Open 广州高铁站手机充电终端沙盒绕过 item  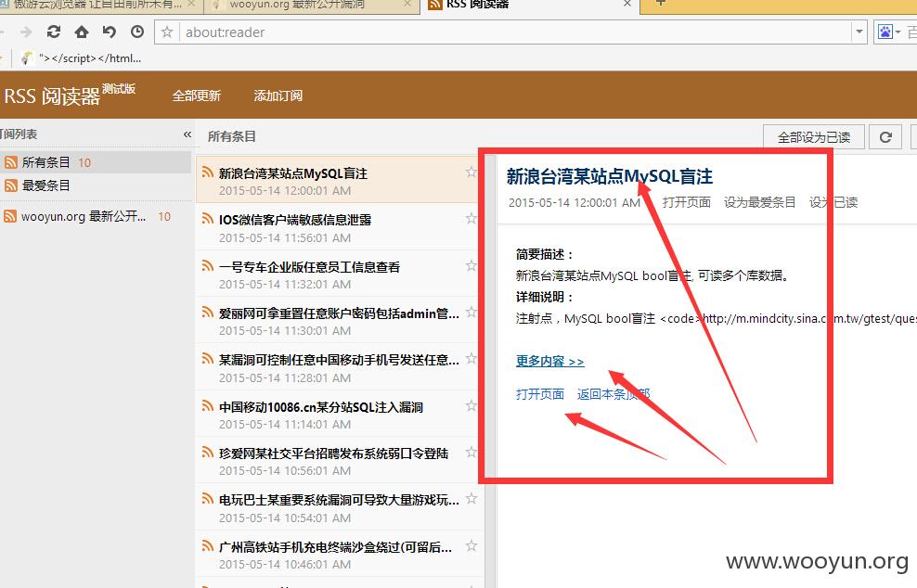339,554
